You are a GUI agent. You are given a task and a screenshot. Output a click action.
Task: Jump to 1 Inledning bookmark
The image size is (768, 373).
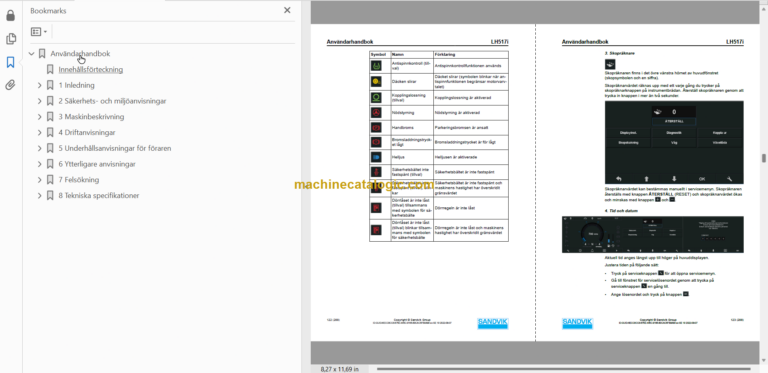click(76, 85)
